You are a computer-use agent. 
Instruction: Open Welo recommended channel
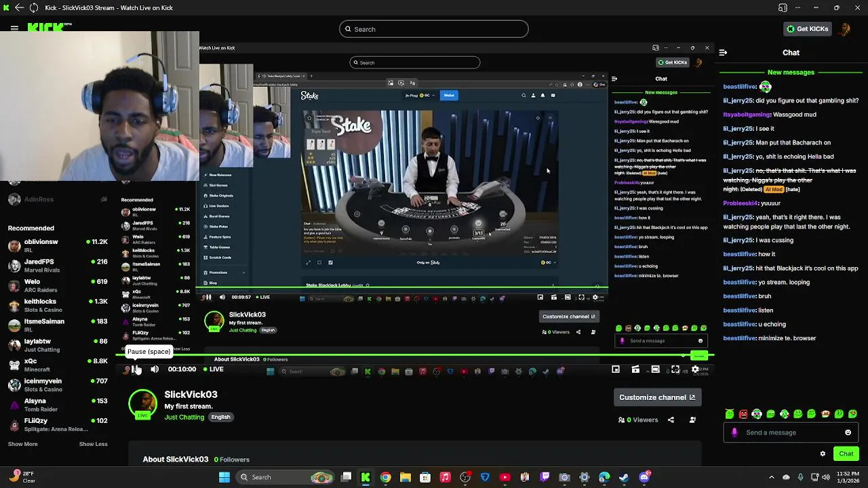tap(58, 285)
